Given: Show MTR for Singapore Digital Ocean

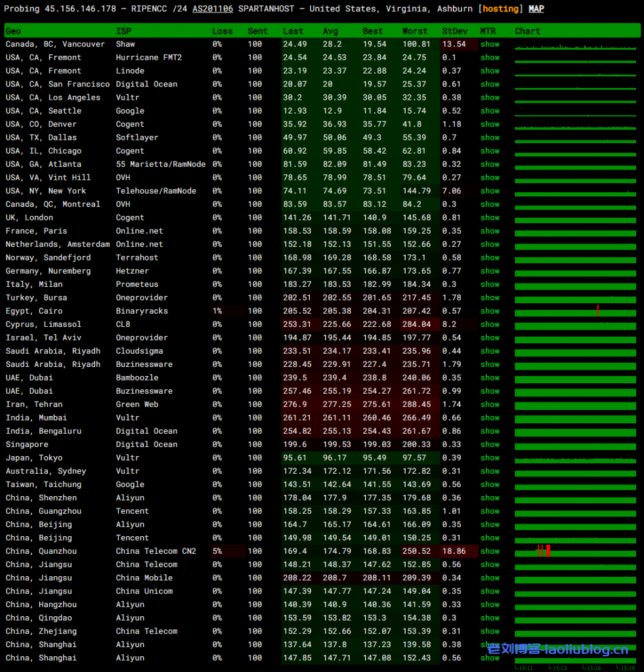Looking at the screenshot, I should click(490, 444).
